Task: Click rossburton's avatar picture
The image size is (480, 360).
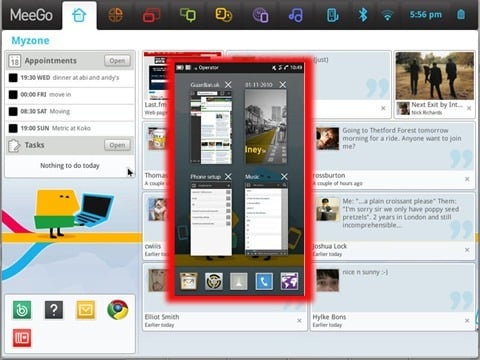Action: [x=327, y=138]
